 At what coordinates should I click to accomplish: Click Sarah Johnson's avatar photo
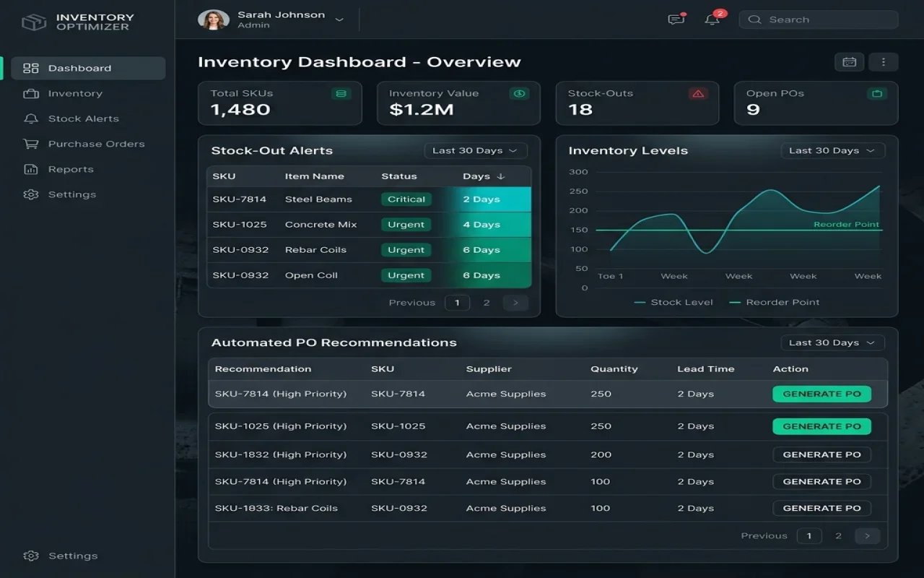(214, 20)
